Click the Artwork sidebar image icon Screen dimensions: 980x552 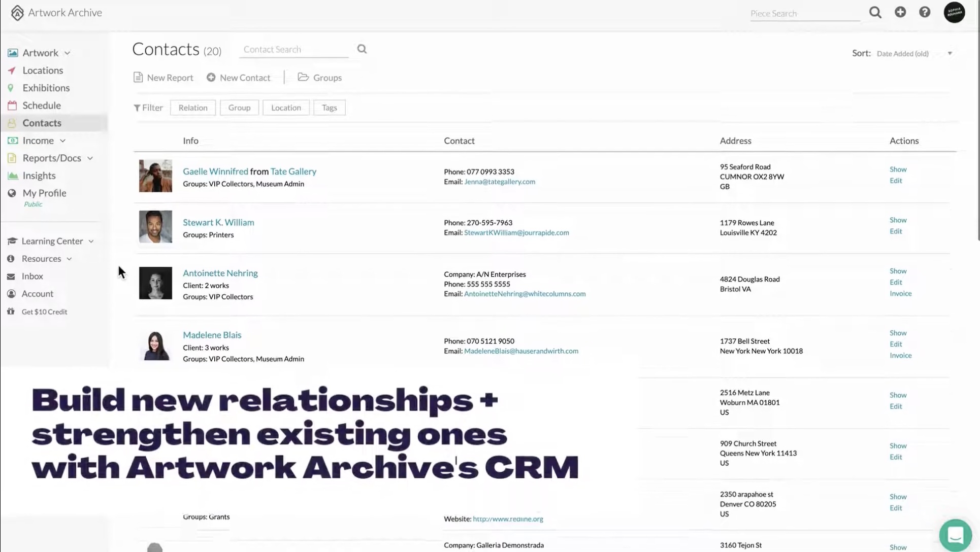[x=13, y=53]
